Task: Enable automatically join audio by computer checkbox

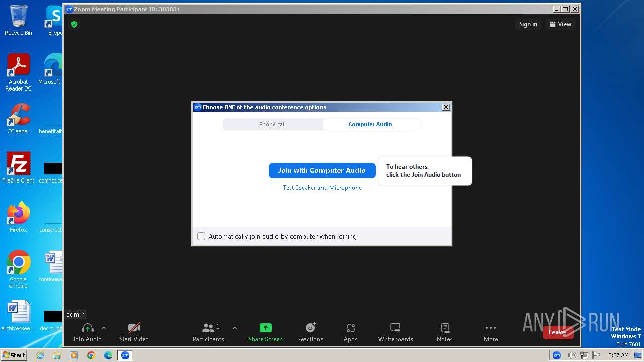Action: coord(201,236)
